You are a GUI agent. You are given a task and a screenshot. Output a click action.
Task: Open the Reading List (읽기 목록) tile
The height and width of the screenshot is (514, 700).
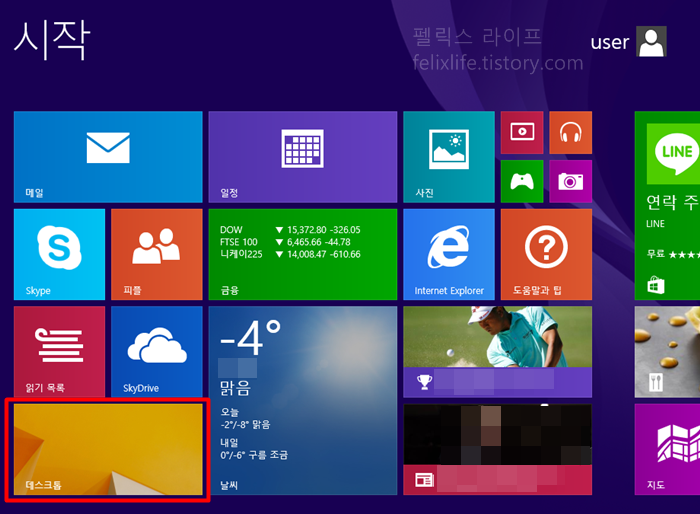[x=59, y=351]
